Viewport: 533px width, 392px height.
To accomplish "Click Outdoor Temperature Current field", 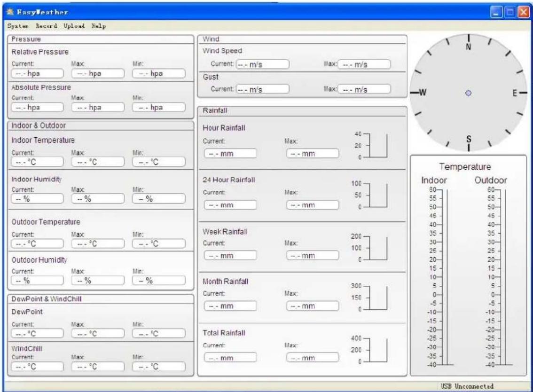I will (38, 244).
